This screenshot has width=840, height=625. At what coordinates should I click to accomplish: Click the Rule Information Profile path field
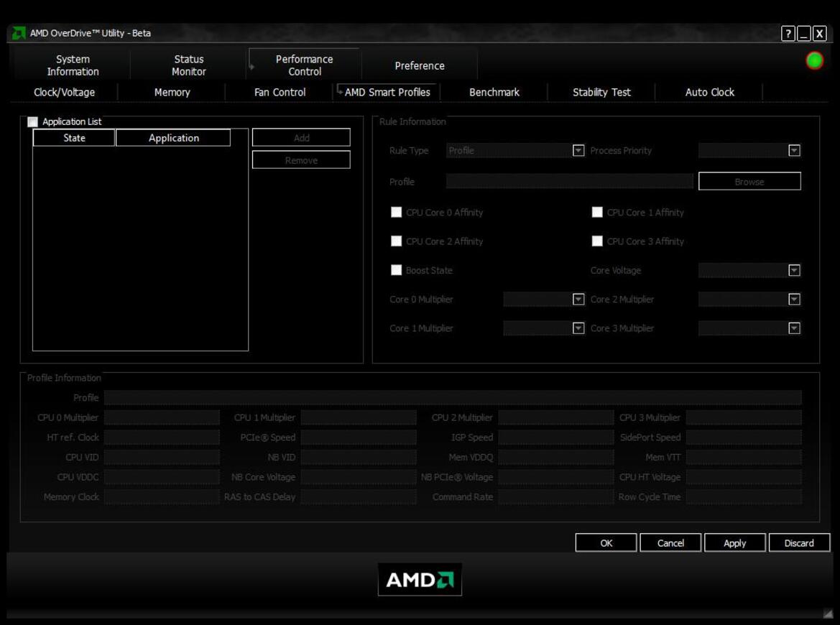[x=570, y=182]
